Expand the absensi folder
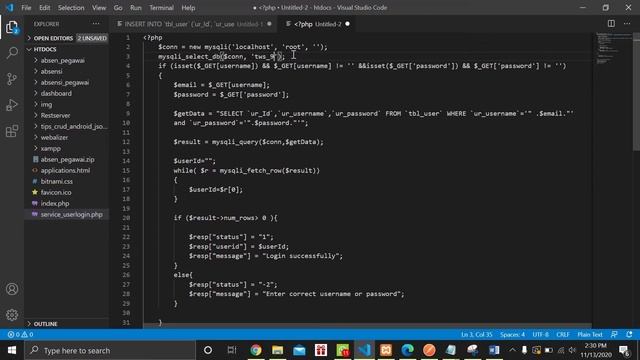 click(x=67, y=71)
